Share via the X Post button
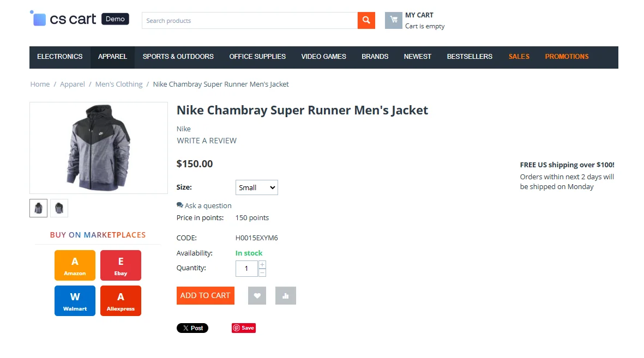The width and height of the screenshot is (644, 358). point(192,328)
